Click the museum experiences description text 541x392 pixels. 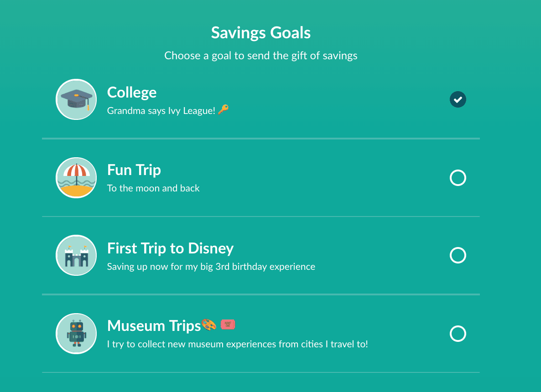tap(237, 344)
